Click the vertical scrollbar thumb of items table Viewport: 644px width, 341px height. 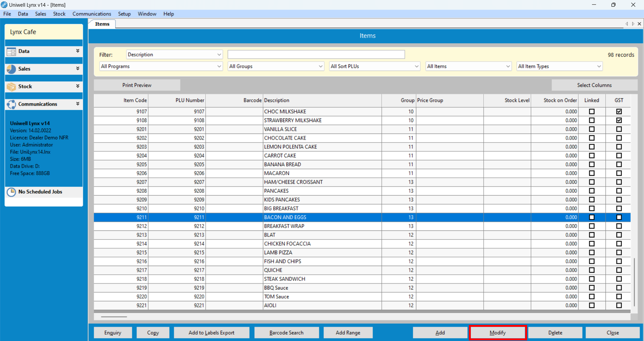pos(634,282)
